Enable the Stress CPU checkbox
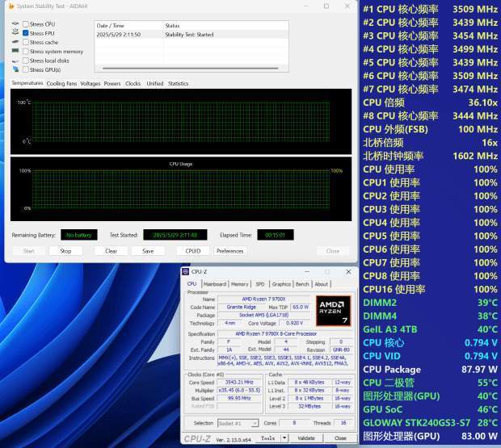501x448 pixels. pos(26,24)
